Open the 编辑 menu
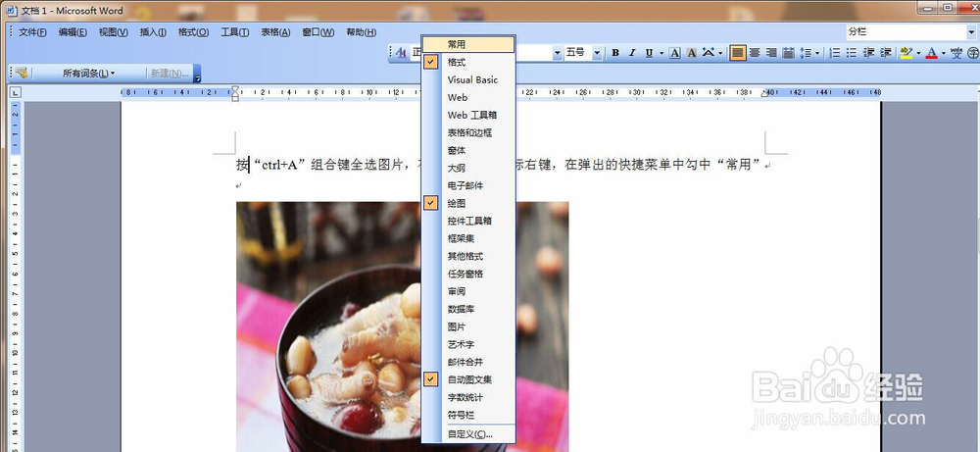The height and width of the screenshot is (452, 980). click(73, 32)
